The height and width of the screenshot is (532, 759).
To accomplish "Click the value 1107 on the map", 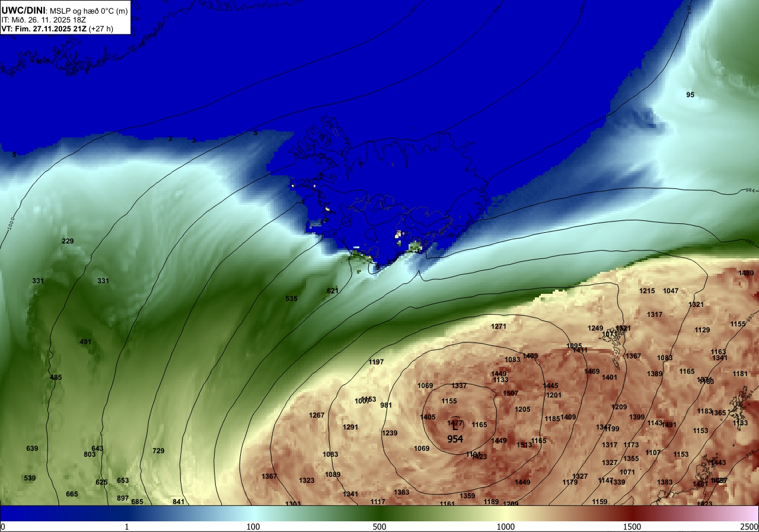I will pyautogui.click(x=653, y=453).
